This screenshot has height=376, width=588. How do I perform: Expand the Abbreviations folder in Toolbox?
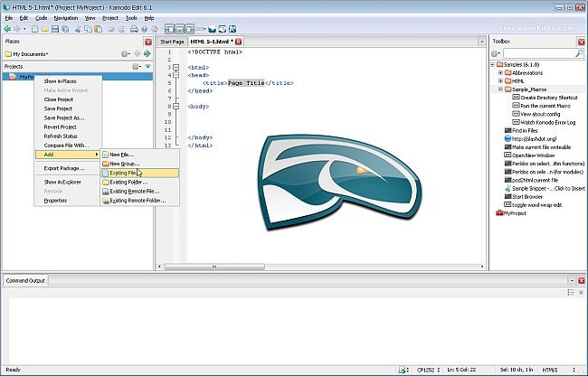point(500,72)
